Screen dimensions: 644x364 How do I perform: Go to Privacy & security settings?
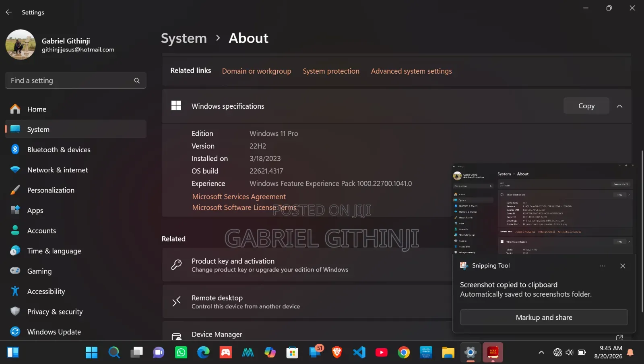(76, 312)
